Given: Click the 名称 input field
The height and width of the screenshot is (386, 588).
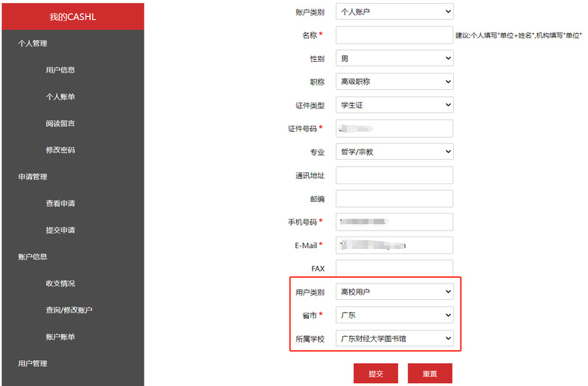Looking at the screenshot, I should click(x=394, y=35).
